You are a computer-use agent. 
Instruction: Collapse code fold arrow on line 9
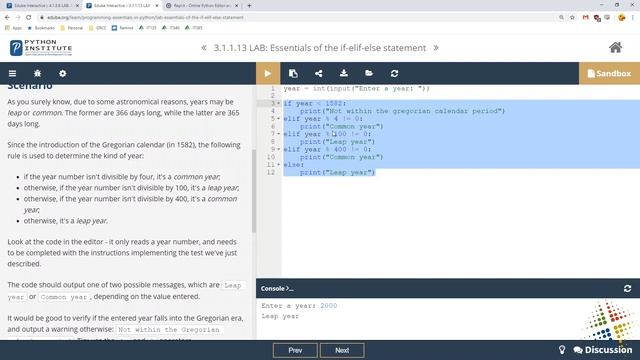(279, 149)
